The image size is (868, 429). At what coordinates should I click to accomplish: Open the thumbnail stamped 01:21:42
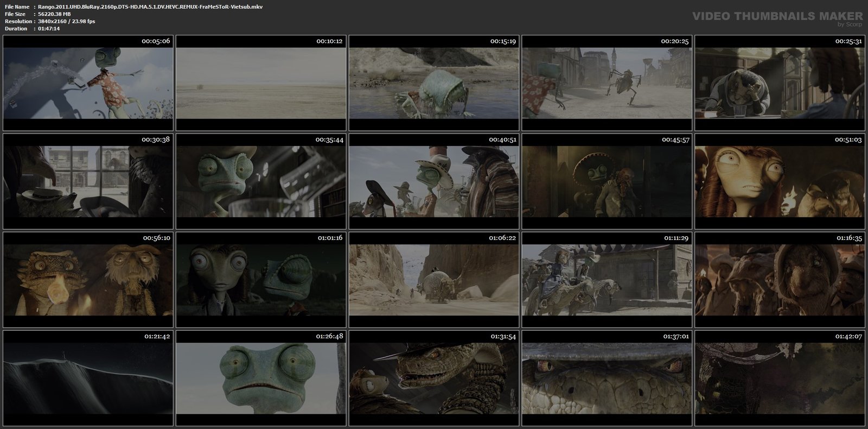[x=88, y=378]
